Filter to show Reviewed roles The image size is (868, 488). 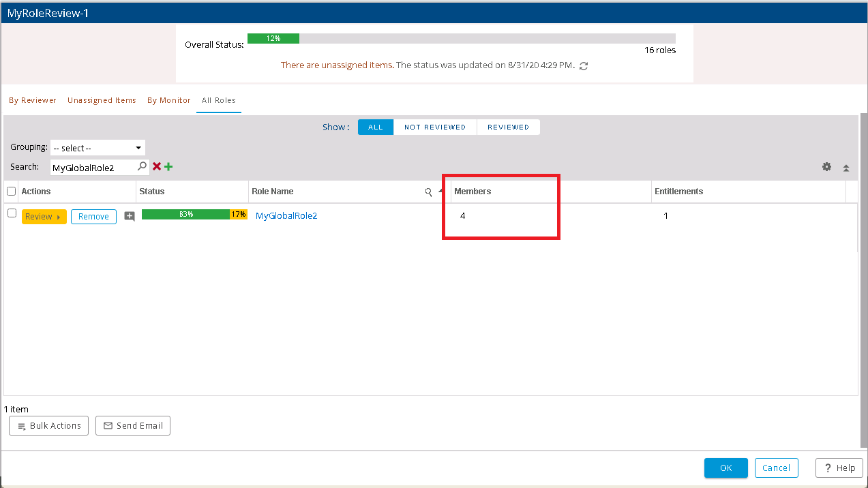[x=508, y=127]
